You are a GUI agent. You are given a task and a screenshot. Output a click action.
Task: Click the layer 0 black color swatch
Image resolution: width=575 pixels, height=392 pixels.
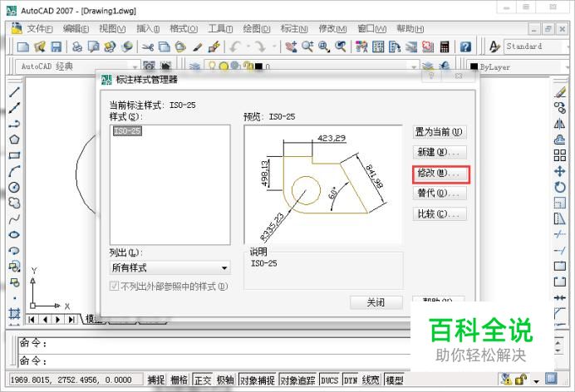tap(258, 66)
